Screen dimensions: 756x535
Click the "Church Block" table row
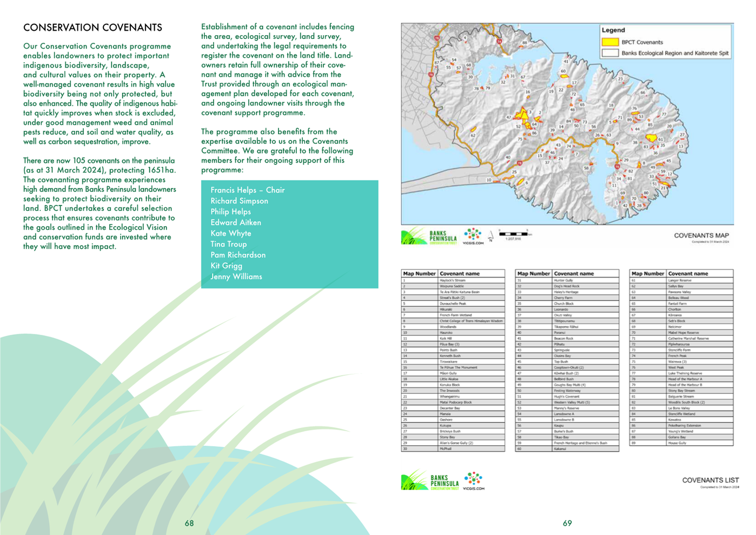click(x=567, y=303)
